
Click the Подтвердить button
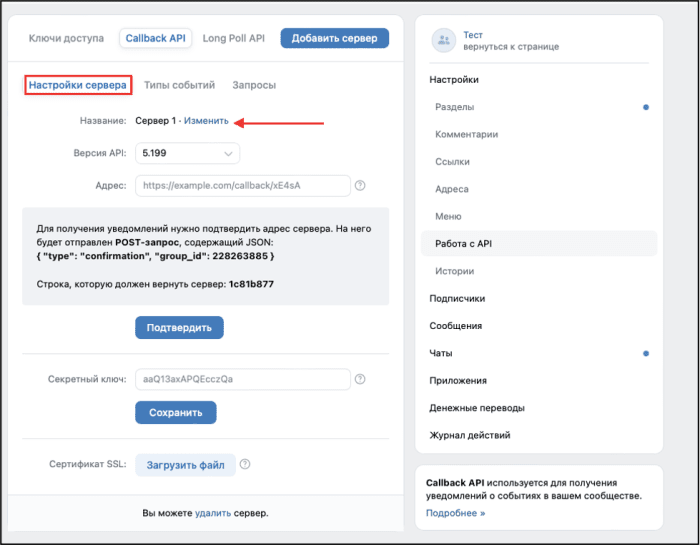click(x=179, y=328)
